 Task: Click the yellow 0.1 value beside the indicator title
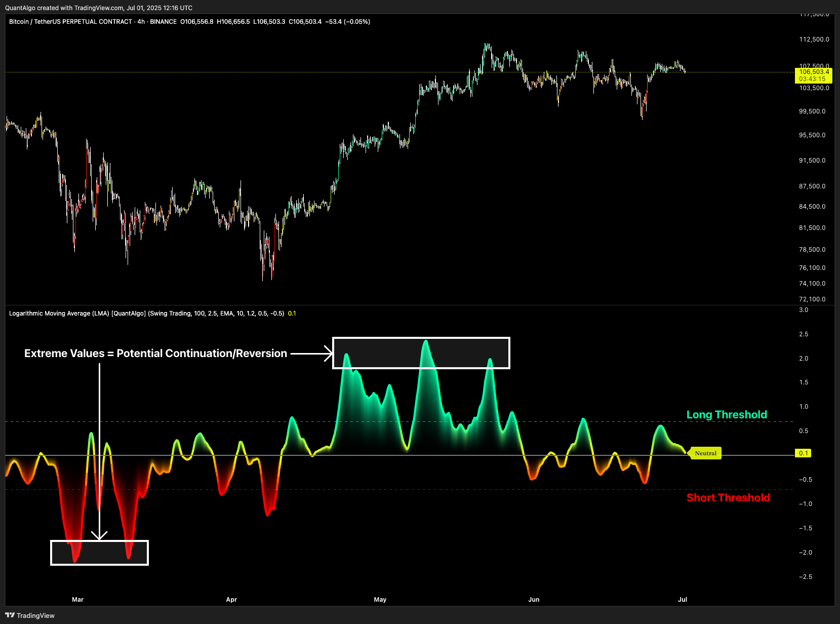(292, 314)
